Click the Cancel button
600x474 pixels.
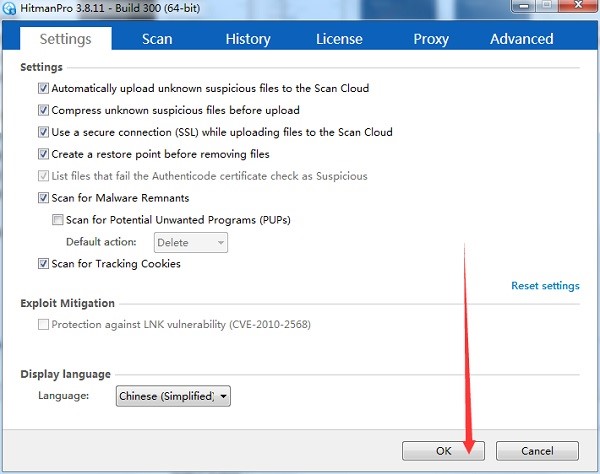coord(536,451)
